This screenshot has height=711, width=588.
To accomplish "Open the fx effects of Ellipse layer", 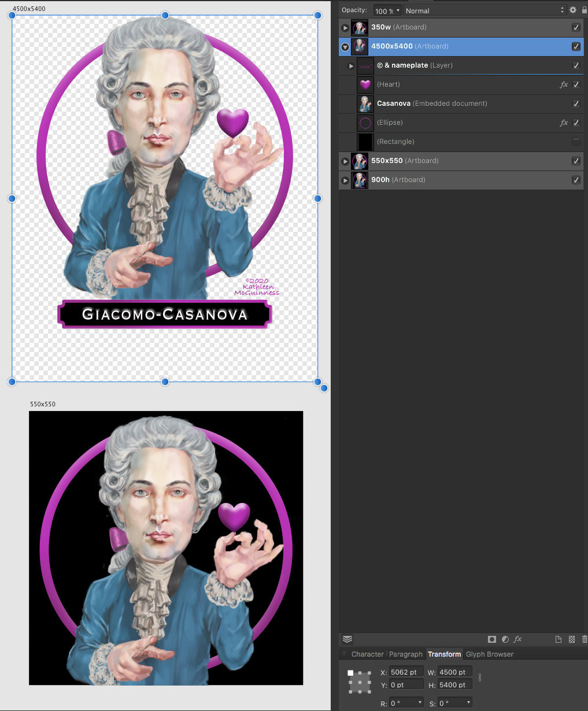I will click(564, 123).
